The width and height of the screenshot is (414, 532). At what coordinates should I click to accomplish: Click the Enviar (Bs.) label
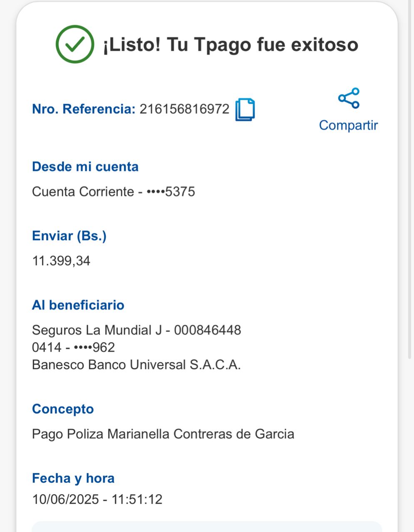[x=69, y=236]
